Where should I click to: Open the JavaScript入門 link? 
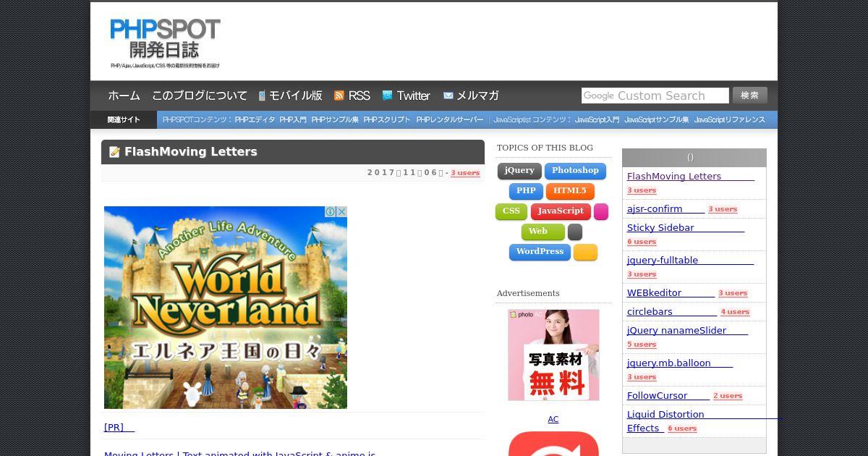pos(597,120)
